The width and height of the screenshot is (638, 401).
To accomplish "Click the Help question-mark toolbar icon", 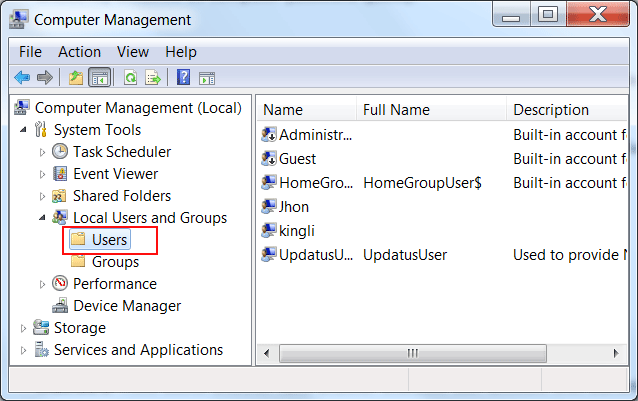I will [184, 77].
